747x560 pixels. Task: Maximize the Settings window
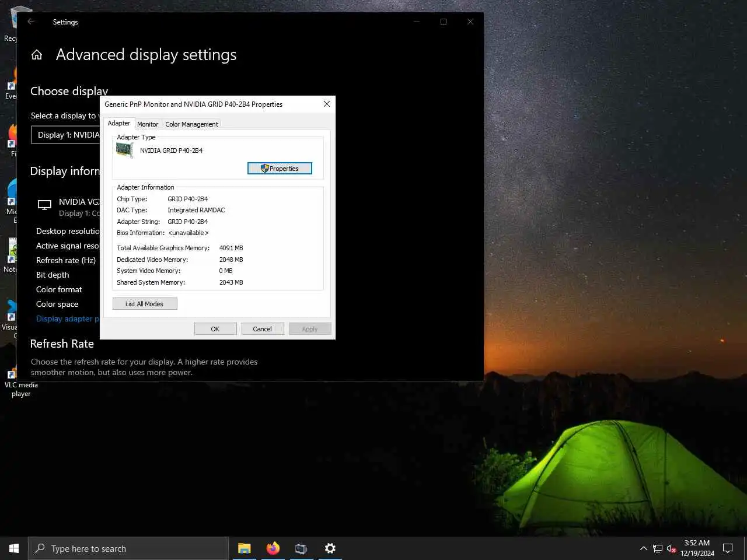(444, 22)
